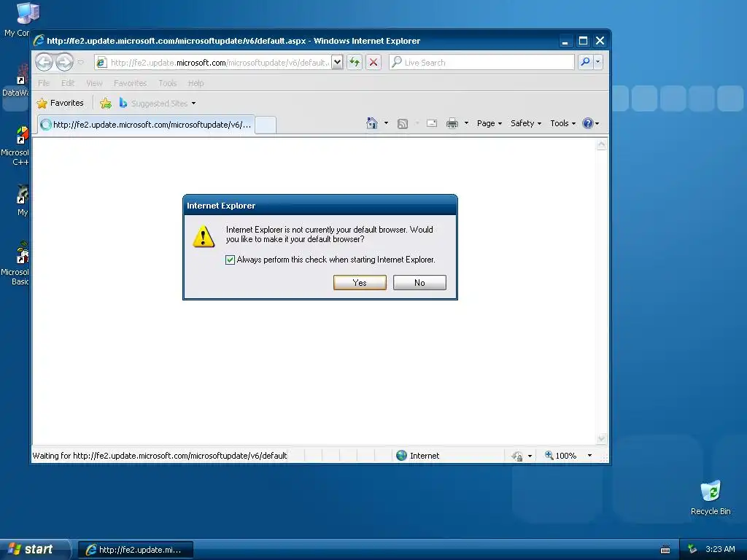Expand the zoom level dropdown arrow
This screenshot has height=560, width=747.
[589, 456]
